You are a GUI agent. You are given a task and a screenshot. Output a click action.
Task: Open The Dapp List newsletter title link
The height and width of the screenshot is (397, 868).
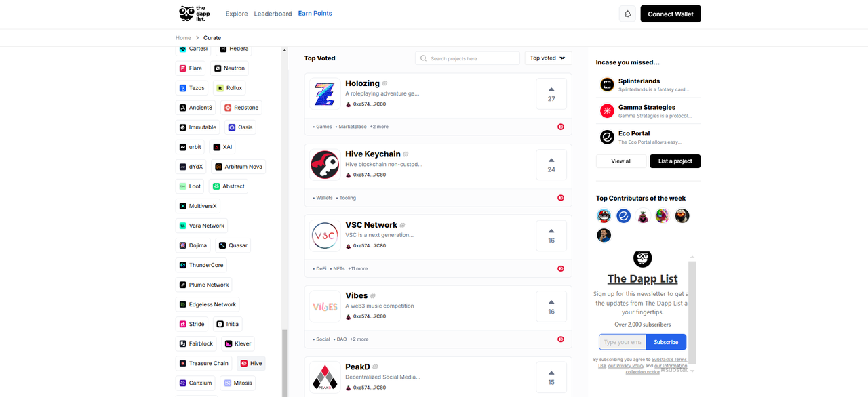coord(642,278)
